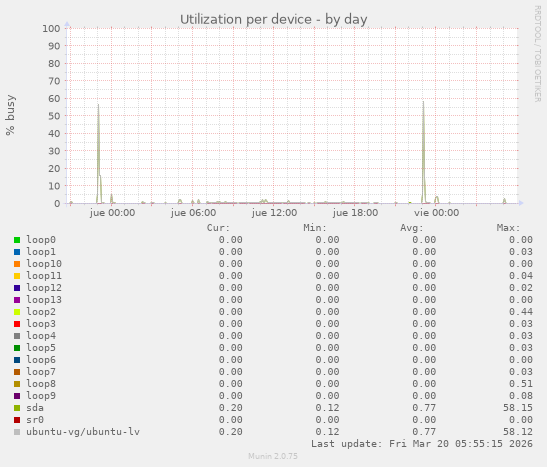
Task: Click the 'jue 18:00' x-axis label
Action: click(355, 213)
